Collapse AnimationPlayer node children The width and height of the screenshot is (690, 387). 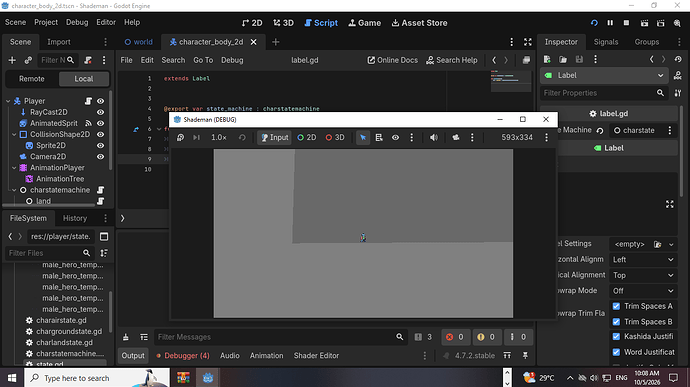tap(14, 168)
